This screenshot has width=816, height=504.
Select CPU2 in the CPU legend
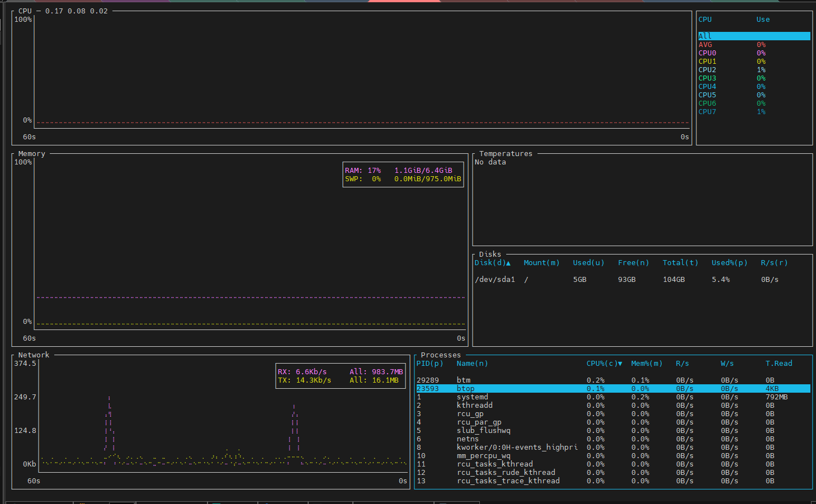pyautogui.click(x=754, y=69)
